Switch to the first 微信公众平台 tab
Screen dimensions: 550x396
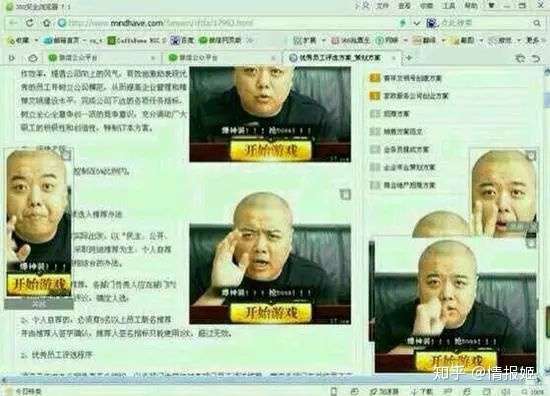pyautogui.click(x=102, y=58)
